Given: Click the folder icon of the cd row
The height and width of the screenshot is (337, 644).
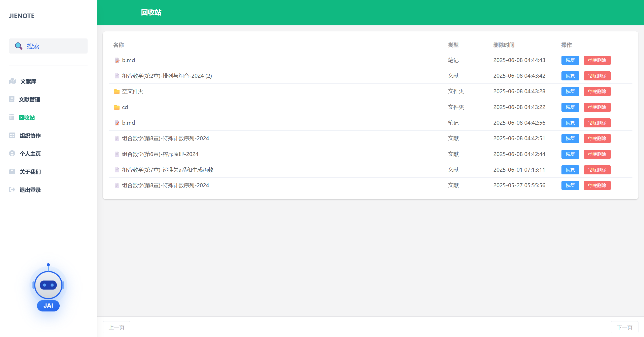Looking at the screenshot, I should pos(117,107).
